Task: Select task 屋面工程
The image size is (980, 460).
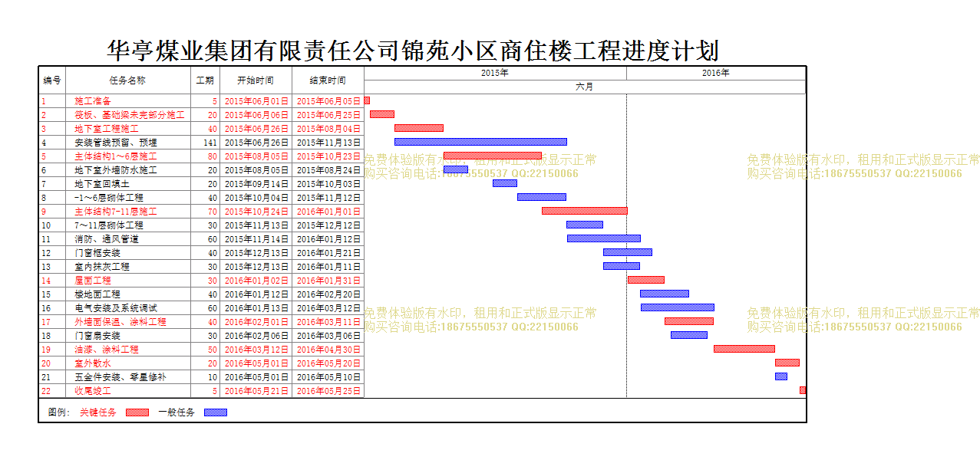Action: point(93,280)
